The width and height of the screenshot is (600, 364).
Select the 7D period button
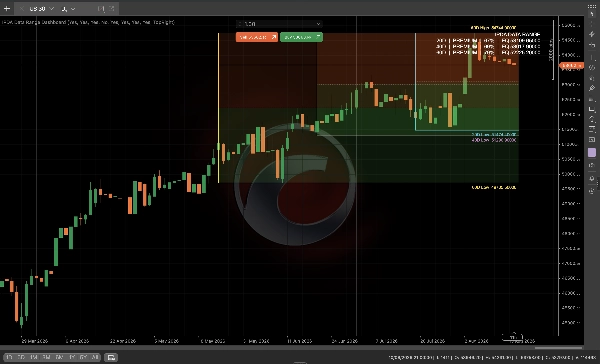point(21,357)
